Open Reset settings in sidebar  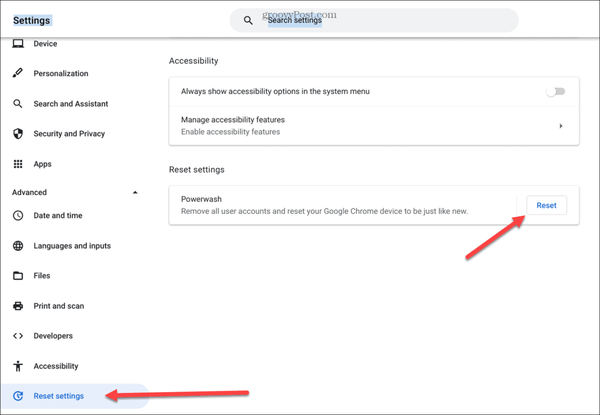coord(59,396)
